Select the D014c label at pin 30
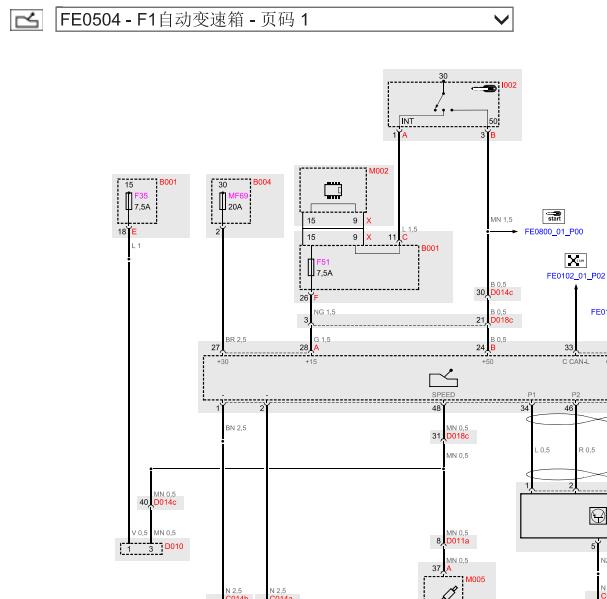Image resolution: width=607 pixels, height=599 pixels. (502, 292)
